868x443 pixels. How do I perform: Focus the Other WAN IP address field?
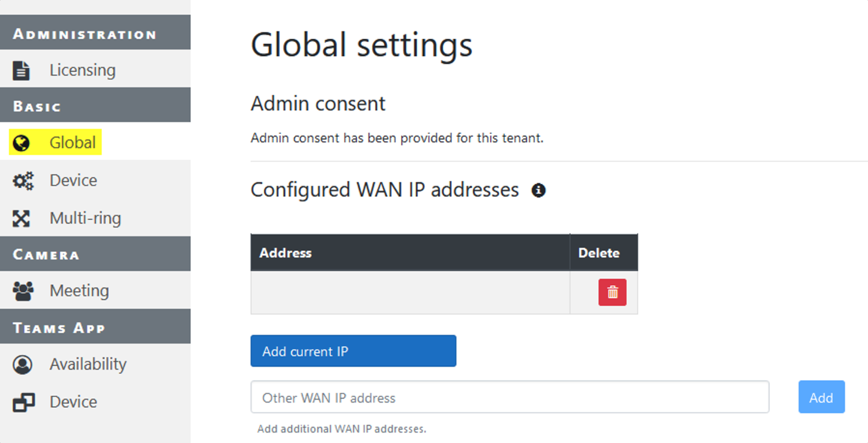(509, 397)
